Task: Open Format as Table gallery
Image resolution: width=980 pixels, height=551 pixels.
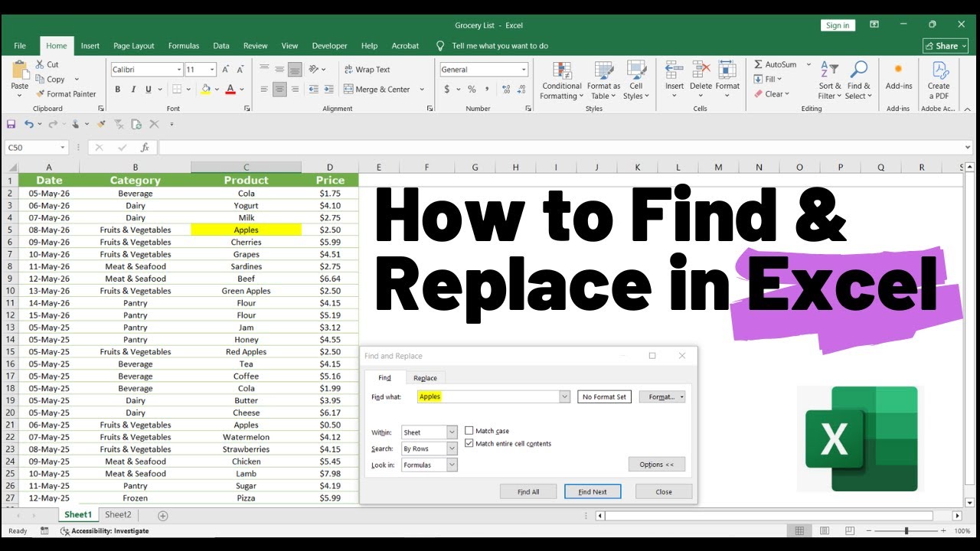Action: (604, 80)
